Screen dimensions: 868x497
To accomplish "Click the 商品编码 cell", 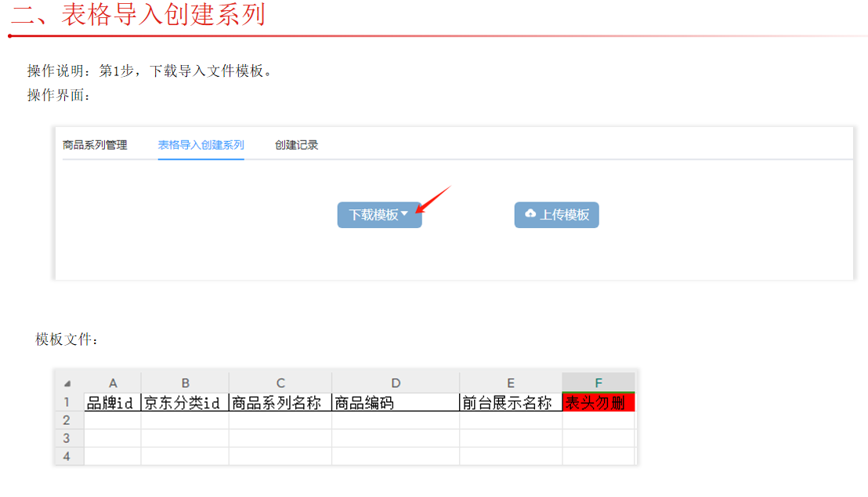I will tap(396, 403).
